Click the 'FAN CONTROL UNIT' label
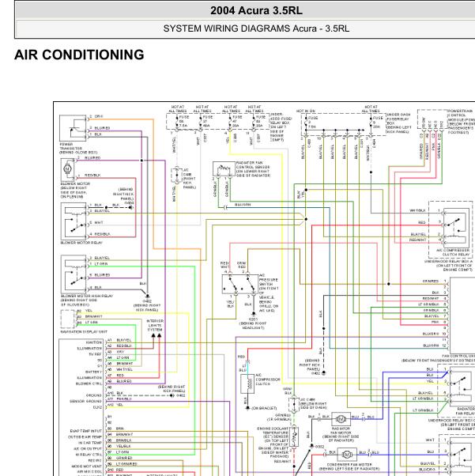 click(x=458, y=356)
